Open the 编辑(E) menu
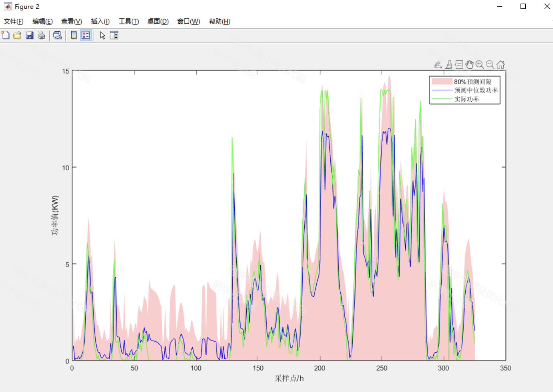Screen dimensions: 553x392 (x=43, y=22)
